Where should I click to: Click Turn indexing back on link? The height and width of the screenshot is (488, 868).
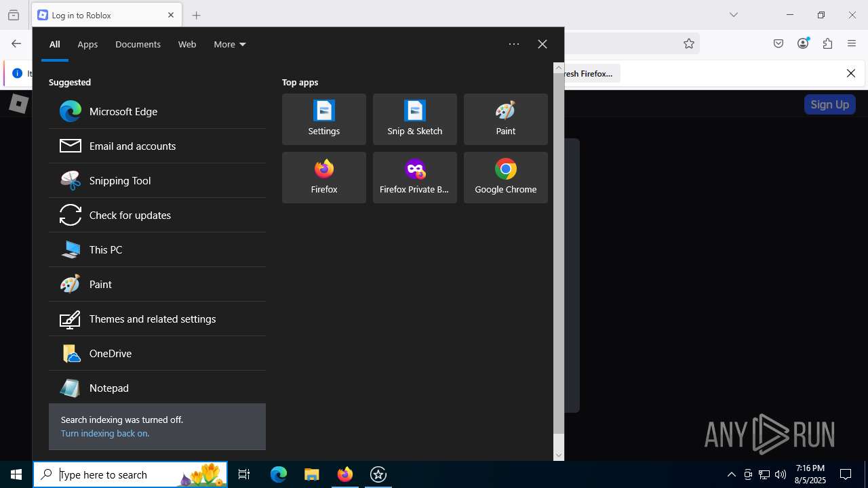pyautogui.click(x=105, y=433)
